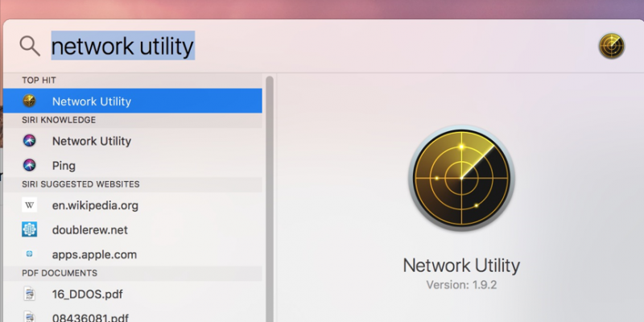Click the PDF icon for 08436081.pdf
This screenshot has width=644, height=322.
point(29,316)
